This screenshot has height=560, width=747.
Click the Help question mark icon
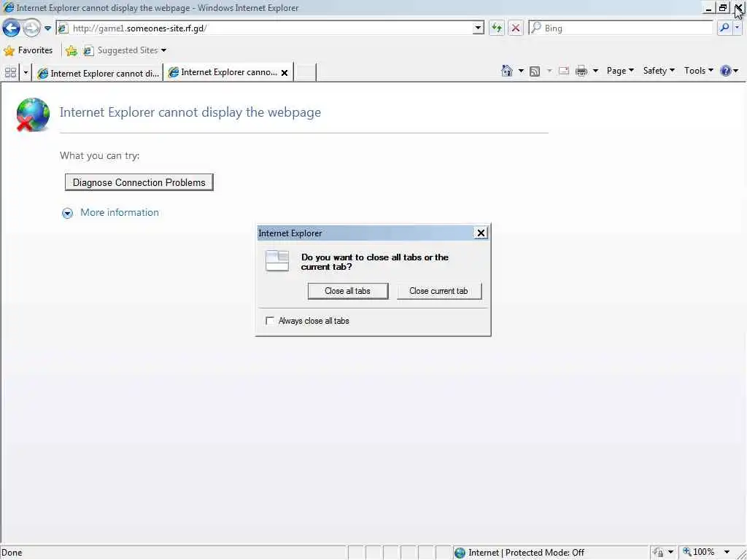(726, 71)
